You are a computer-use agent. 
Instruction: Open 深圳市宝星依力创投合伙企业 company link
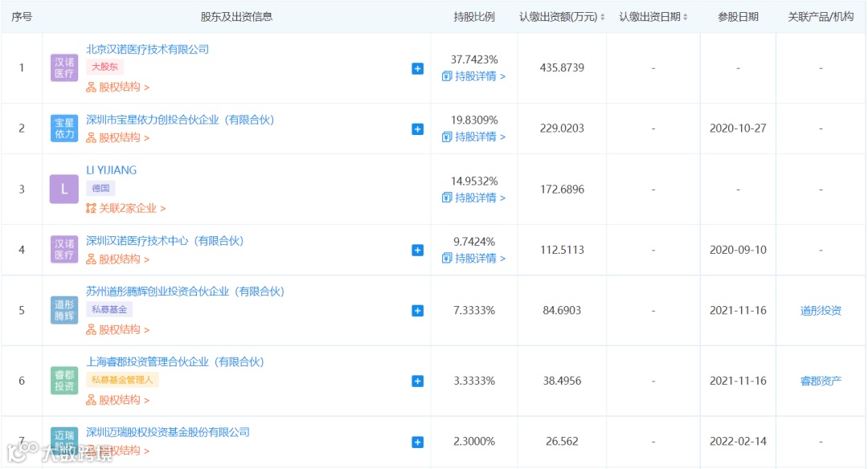click(x=181, y=120)
